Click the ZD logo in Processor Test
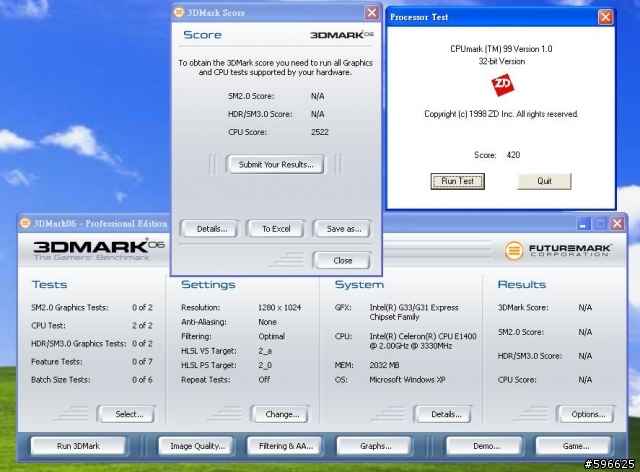Viewport: 640px width, 472px height. pos(502,85)
